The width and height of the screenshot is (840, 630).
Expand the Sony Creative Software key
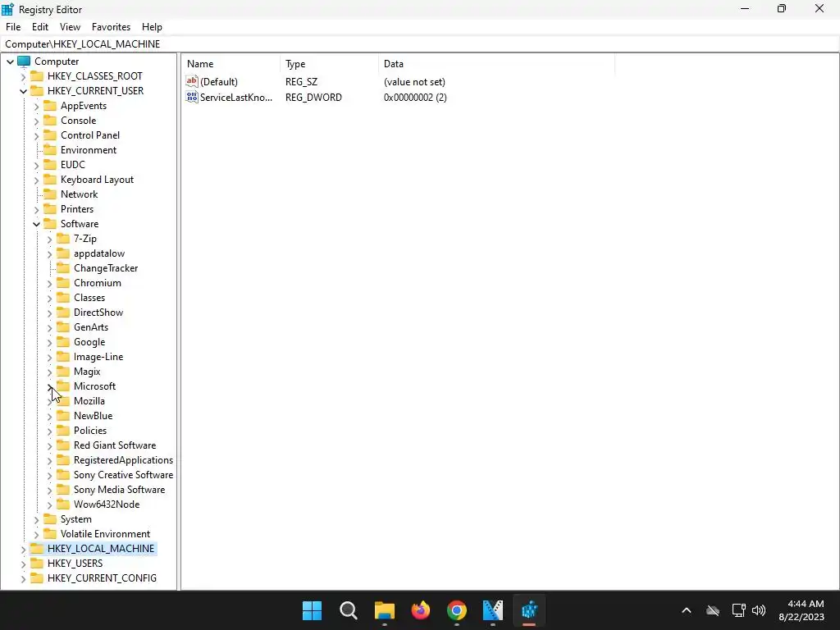(x=49, y=475)
